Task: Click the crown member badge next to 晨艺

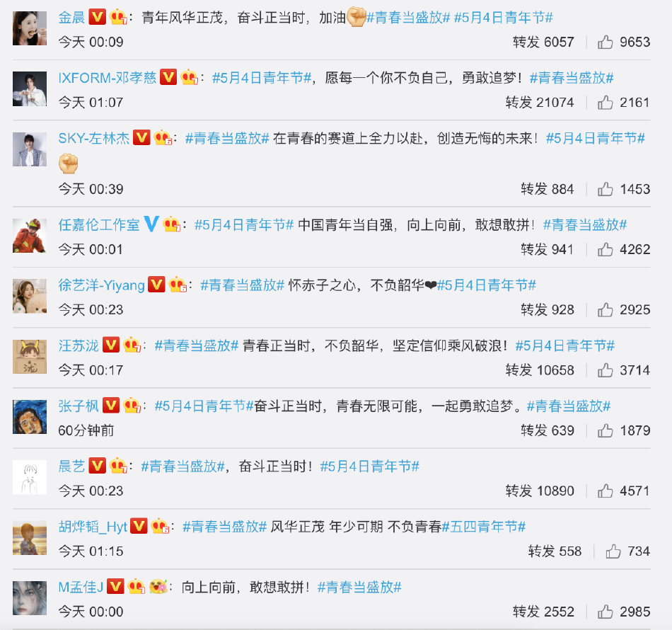Action: tap(118, 466)
